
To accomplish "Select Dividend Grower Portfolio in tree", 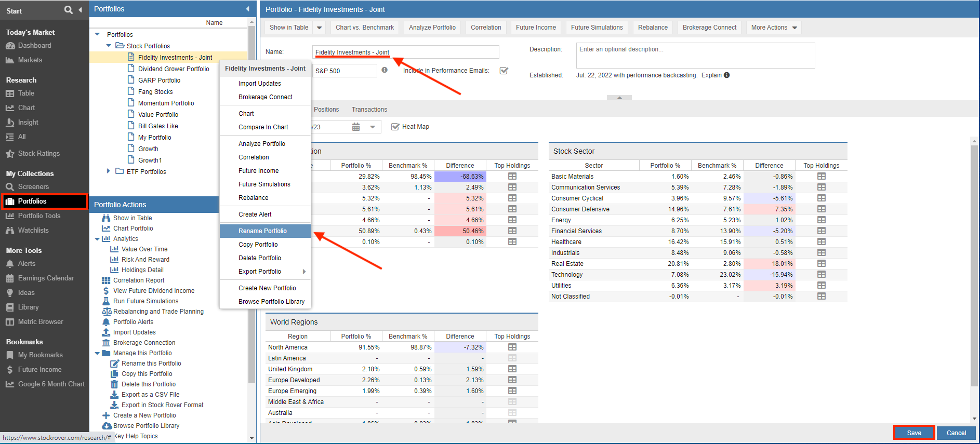I will (x=174, y=69).
